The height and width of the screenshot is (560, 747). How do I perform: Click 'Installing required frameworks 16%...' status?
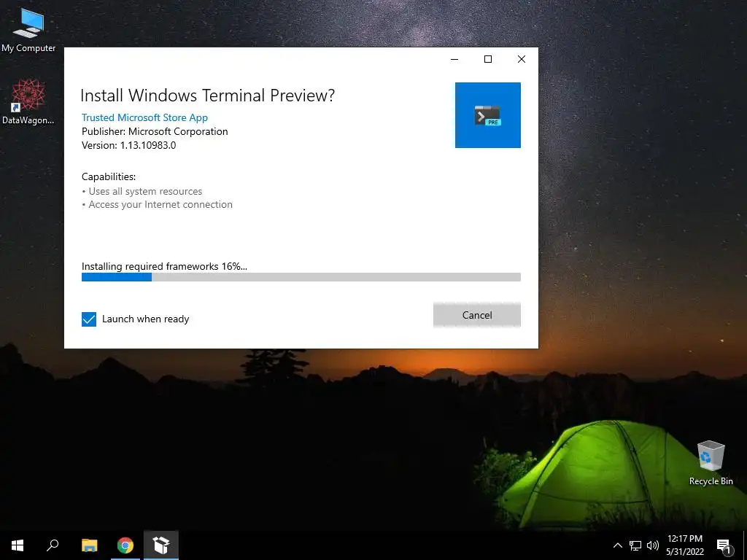tap(164, 266)
